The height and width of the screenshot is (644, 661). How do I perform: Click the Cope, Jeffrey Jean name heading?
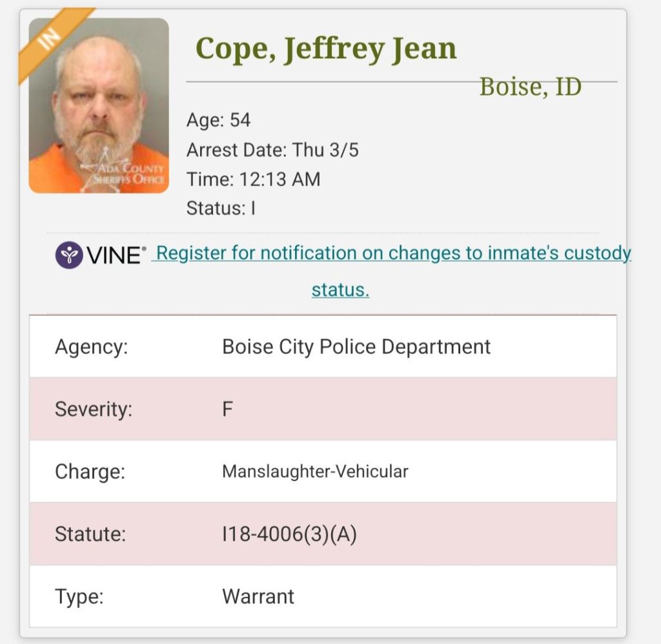[326, 49]
